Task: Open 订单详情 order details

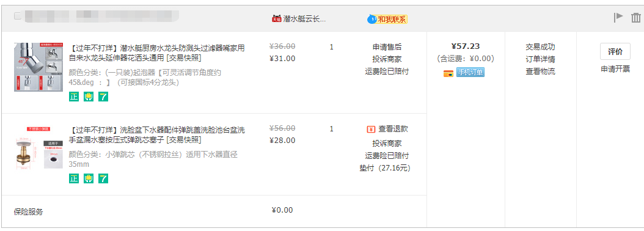Action: coord(540,59)
